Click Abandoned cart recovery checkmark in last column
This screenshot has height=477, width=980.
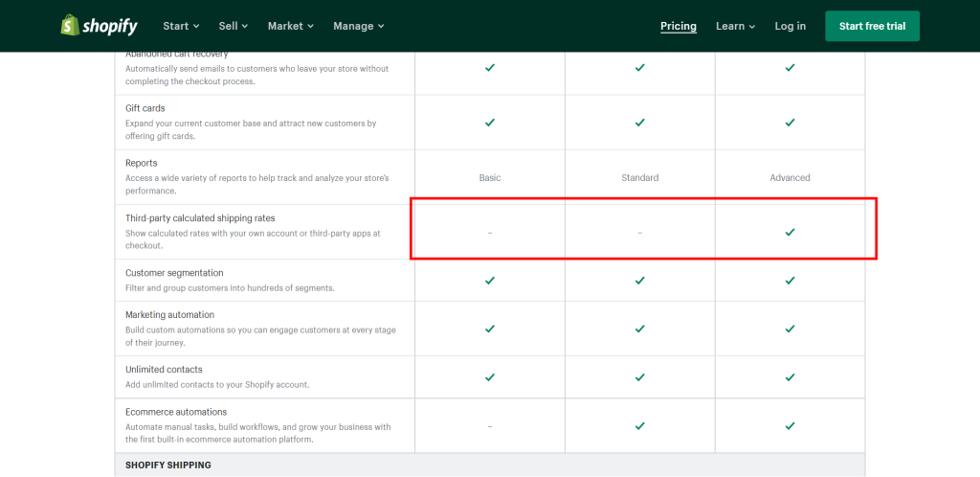(x=790, y=67)
